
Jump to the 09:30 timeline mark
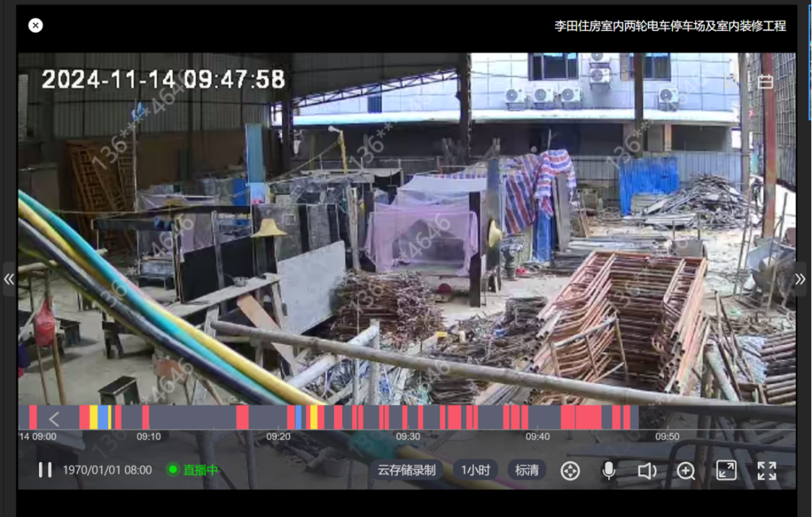click(408, 436)
